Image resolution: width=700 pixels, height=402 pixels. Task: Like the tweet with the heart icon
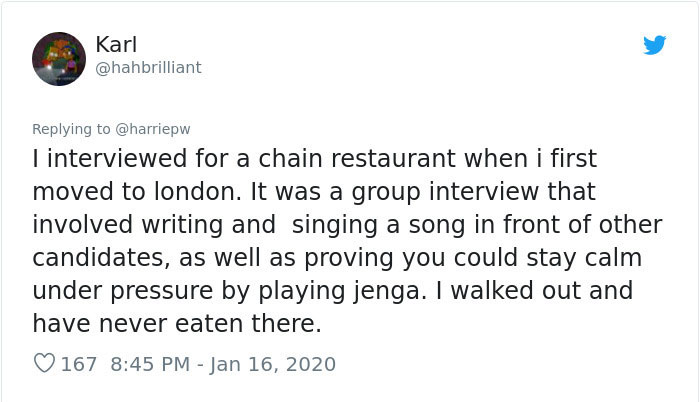pos(44,364)
